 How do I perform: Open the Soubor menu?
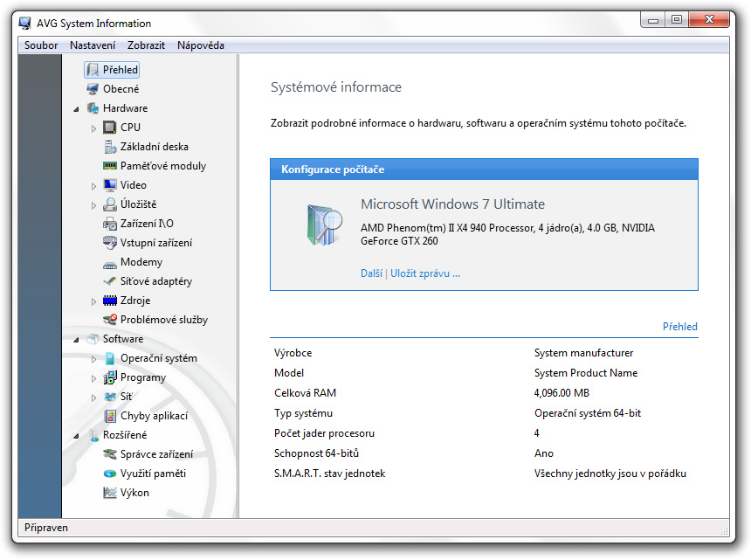pos(41,45)
